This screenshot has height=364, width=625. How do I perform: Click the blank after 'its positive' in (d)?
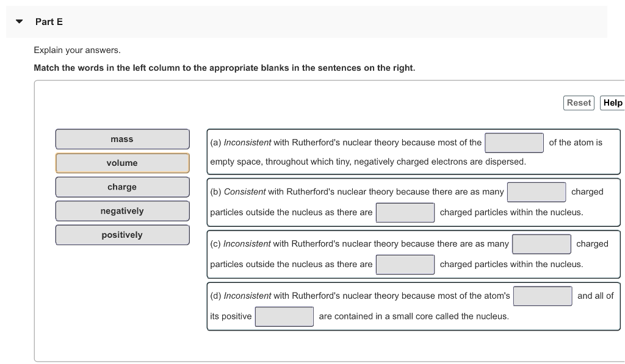(284, 316)
